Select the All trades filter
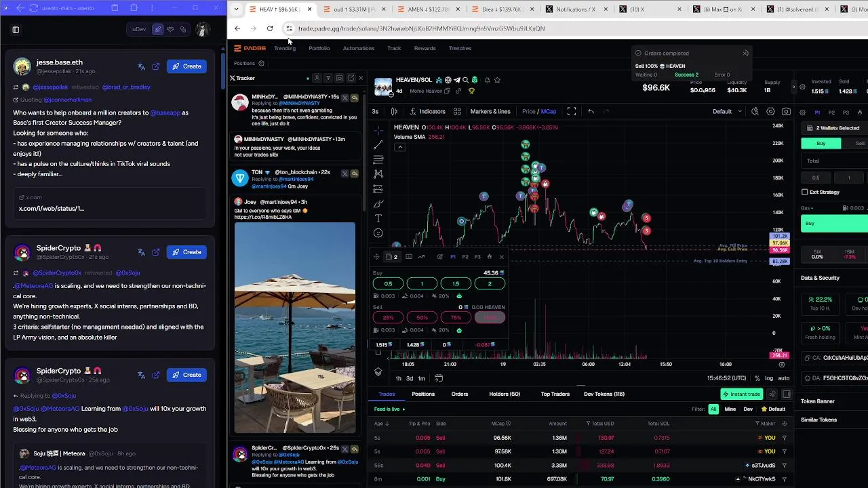Screen dimensions: 868x488 click(713, 409)
